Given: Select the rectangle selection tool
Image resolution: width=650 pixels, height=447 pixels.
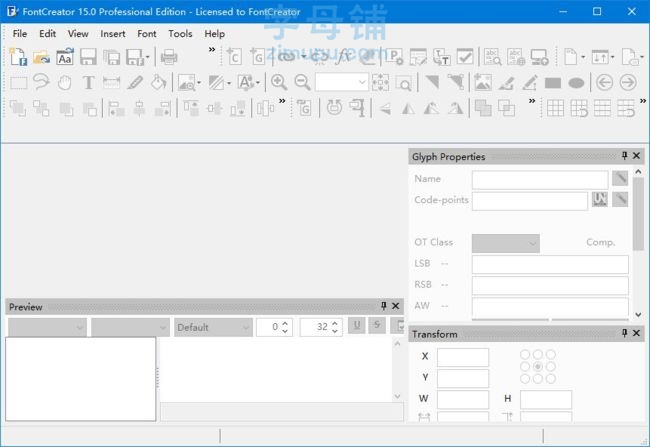Looking at the screenshot, I should click(x=18, y=83).
